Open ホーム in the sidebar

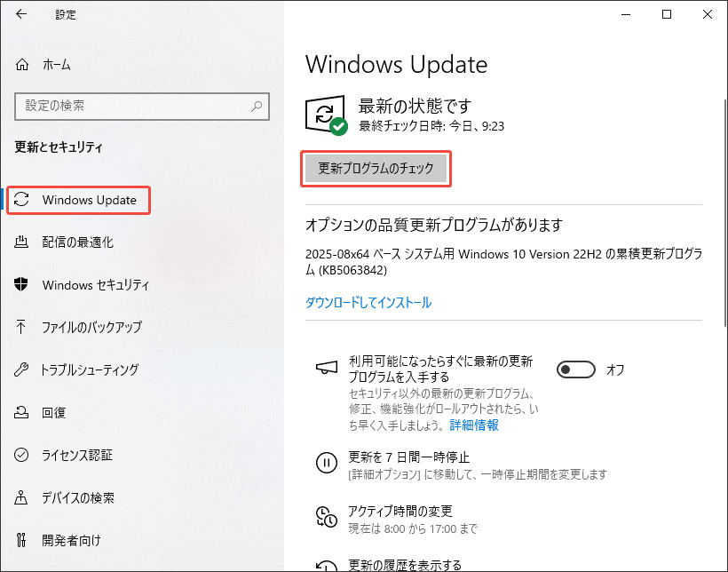point(57,65)
